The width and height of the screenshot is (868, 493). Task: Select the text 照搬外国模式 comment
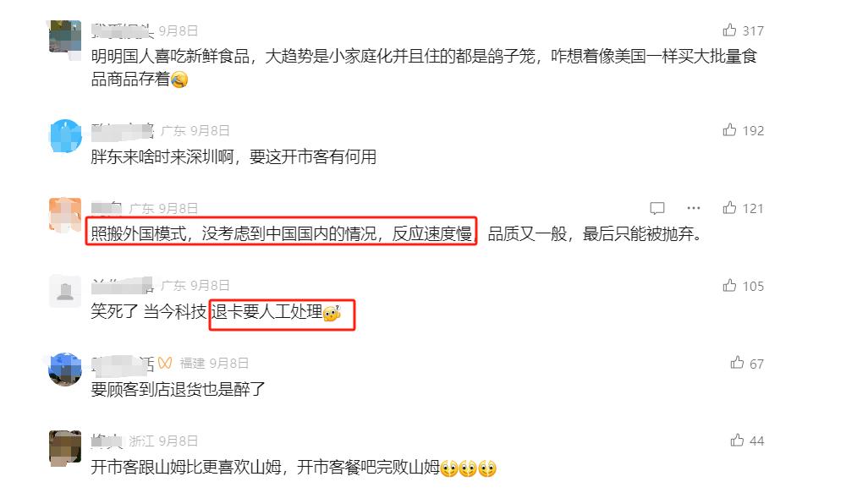click(x=397, y=233)
